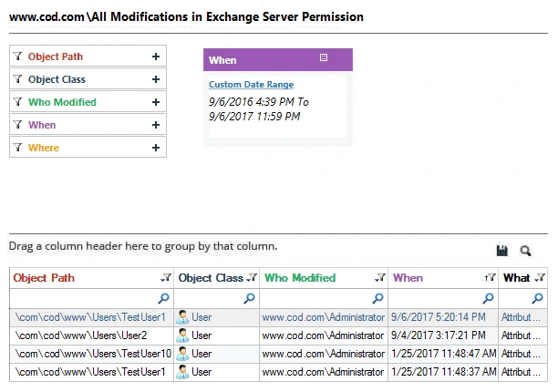
Task: Expand the Who Modified filter panel
Action: (x=156, y=102)
